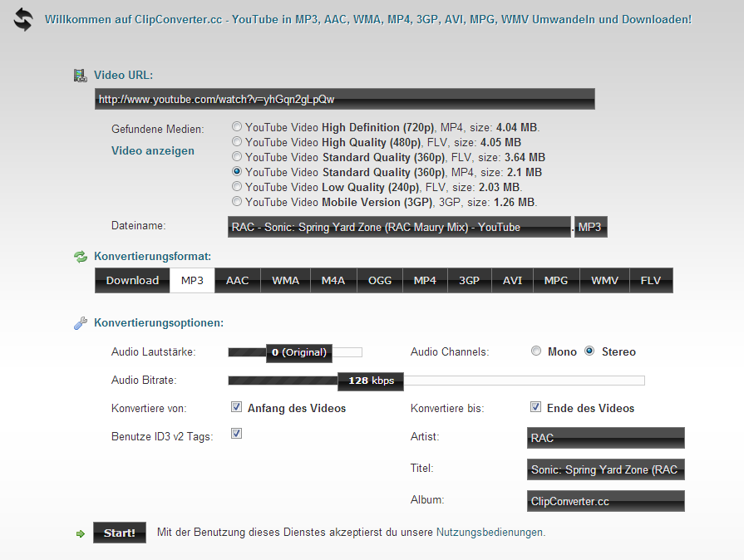Select the OGG conversion format tab
The height and width of the screenshot is (560, 744).
(380, 281)
